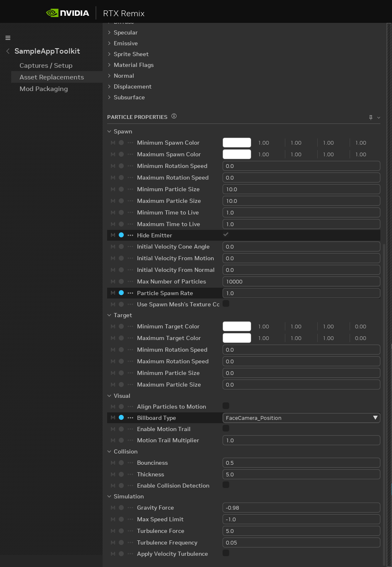Screen dimensions: 392x567
Task: Click the back arrow beside SampleAppToolkit
Action: (8, 51)
